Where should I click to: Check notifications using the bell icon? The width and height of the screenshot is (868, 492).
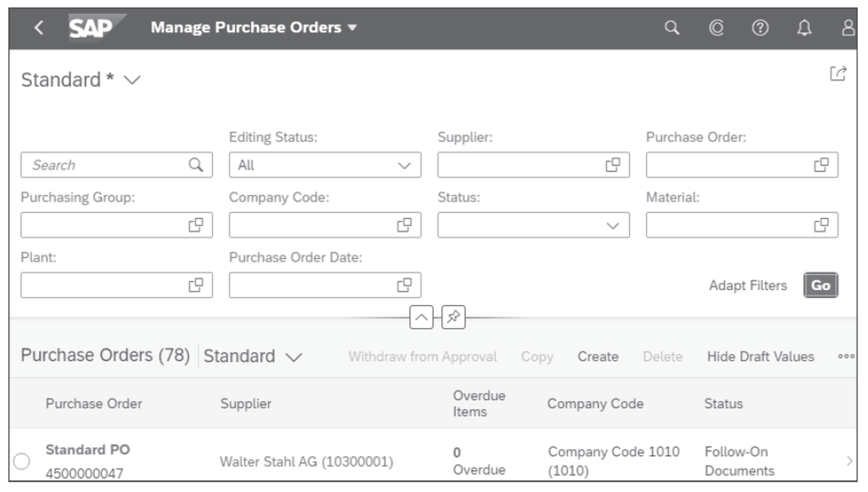click(805, 27)
